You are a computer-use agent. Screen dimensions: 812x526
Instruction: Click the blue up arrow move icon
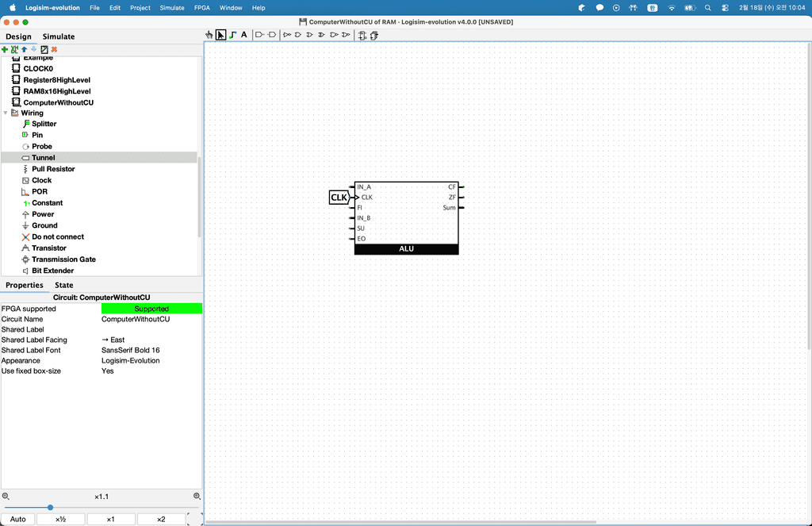click(x=24, y=49)
